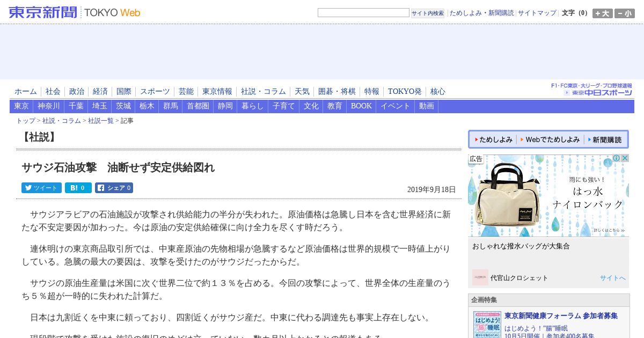
Task: Open 東京新聞健康フォーラム 参加者募集 link
Action: click(561, 316)
